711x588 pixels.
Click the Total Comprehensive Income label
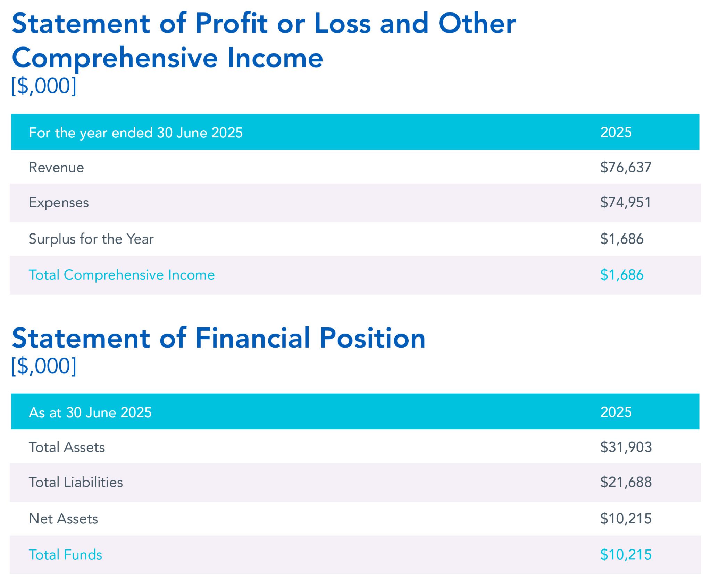tap(122, 275)
